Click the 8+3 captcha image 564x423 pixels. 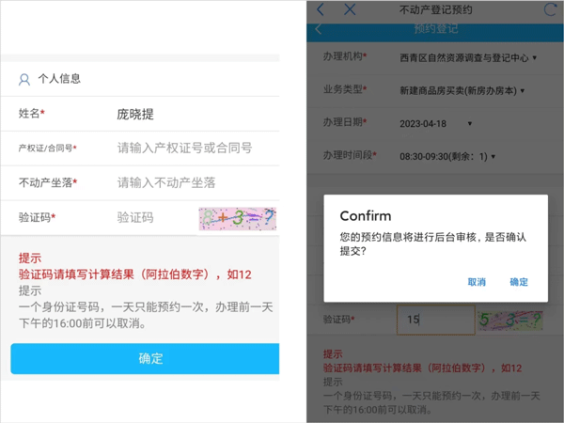[x=237, y=218]
